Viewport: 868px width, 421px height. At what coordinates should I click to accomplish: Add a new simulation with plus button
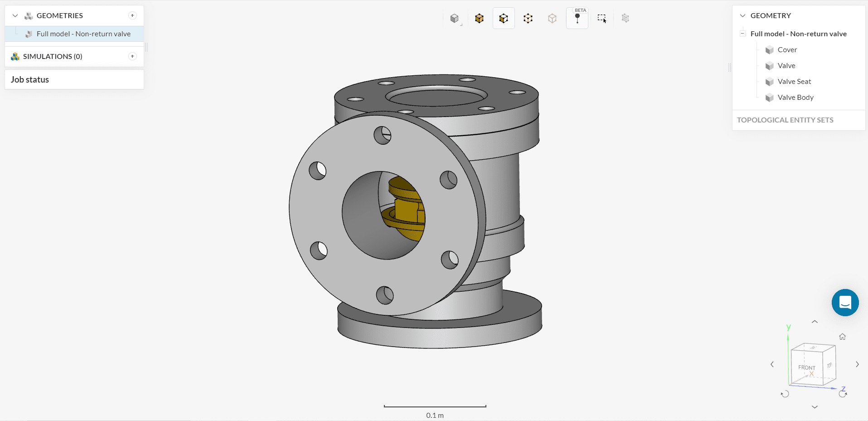132,56
